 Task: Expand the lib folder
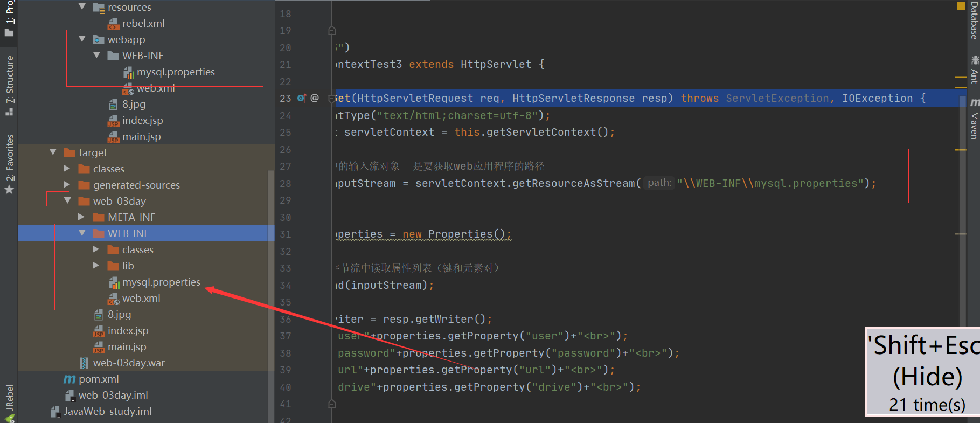[x=96, y=265]
